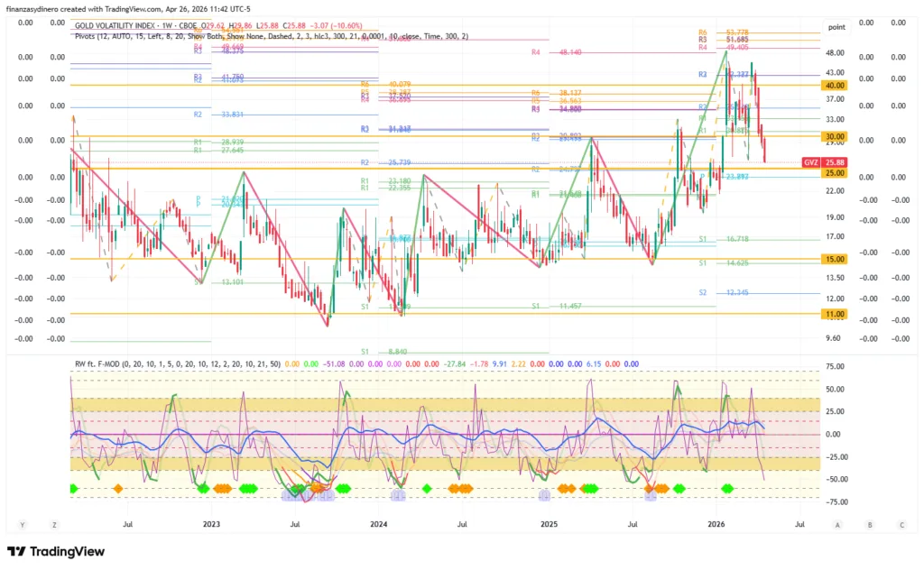
Task: Click the Z scale button at bottom left
Action: click(54, 524)
